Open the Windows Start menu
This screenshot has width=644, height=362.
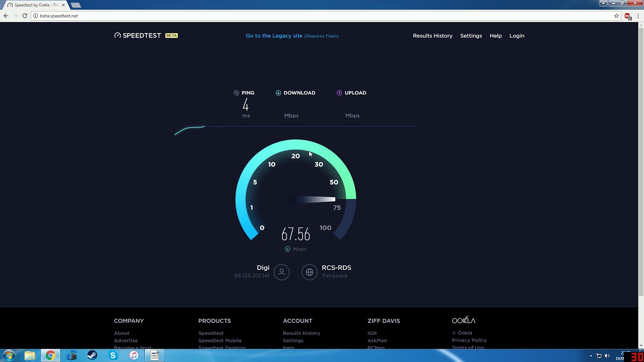coord(9,355)
